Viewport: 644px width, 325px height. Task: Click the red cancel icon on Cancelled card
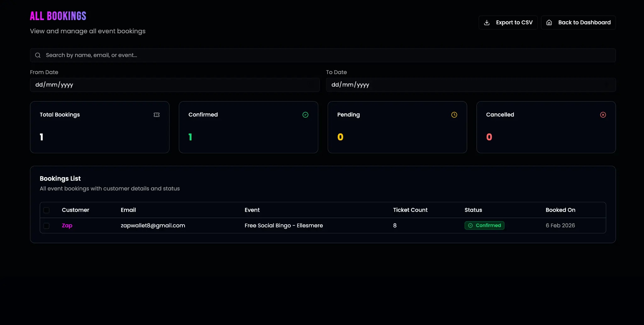click(x=603, y=115)
